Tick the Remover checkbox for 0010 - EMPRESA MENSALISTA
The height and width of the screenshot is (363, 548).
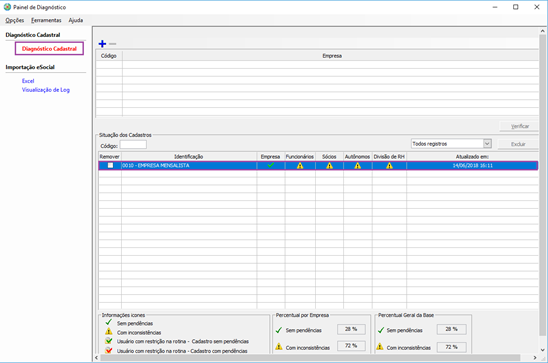point(110,165)
